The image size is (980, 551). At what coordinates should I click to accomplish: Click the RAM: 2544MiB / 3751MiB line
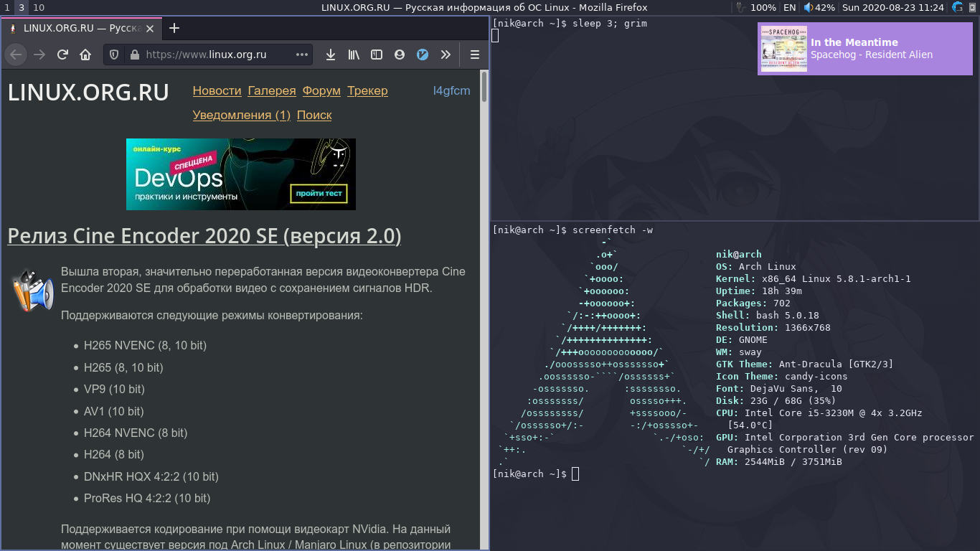(779, 461)
